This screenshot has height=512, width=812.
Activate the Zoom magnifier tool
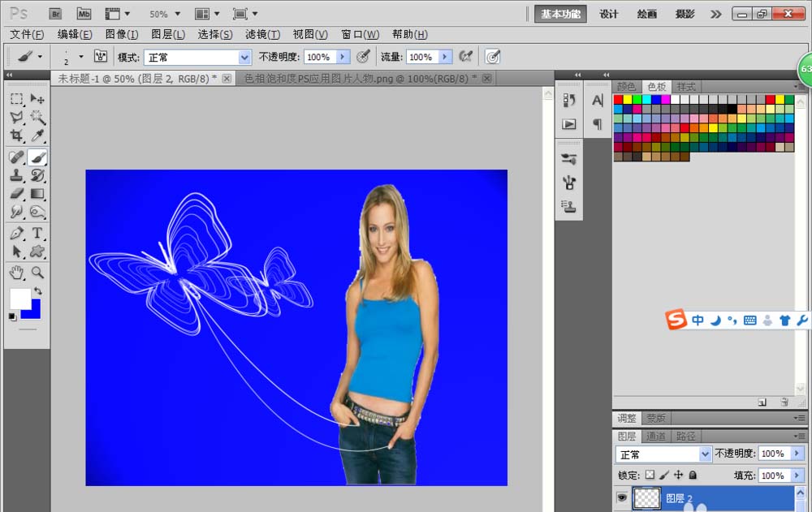(x=37, y=272)
